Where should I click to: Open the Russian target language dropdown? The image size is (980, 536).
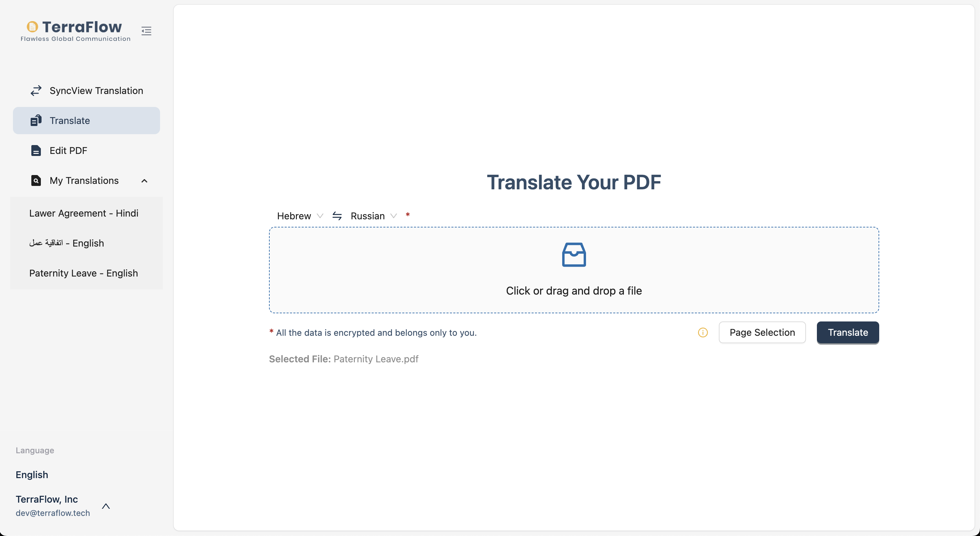(374, 216)
